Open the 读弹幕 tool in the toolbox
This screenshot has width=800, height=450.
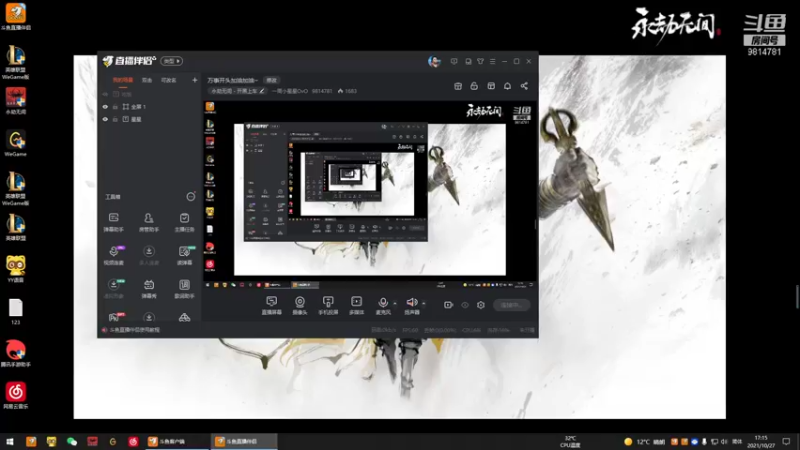pyautogui.click(x=184, y=255)
